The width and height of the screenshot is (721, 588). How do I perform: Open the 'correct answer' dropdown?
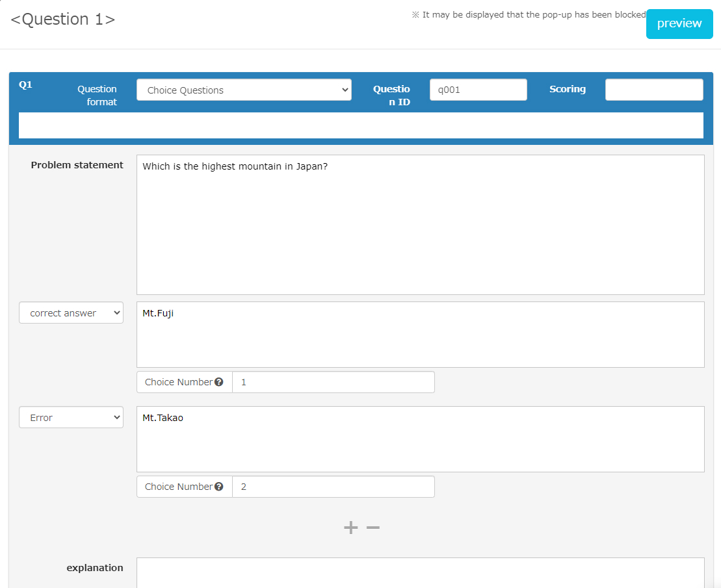pos(71,313)
